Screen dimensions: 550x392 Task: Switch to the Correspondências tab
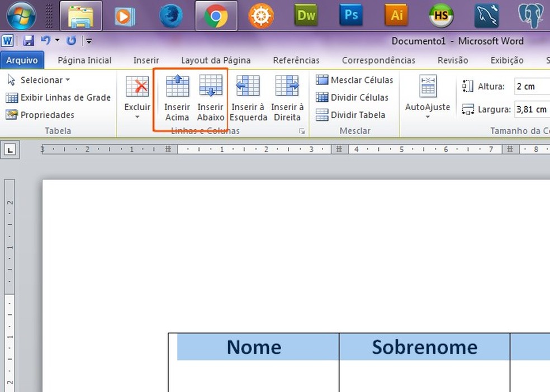(x=378, y=60)
